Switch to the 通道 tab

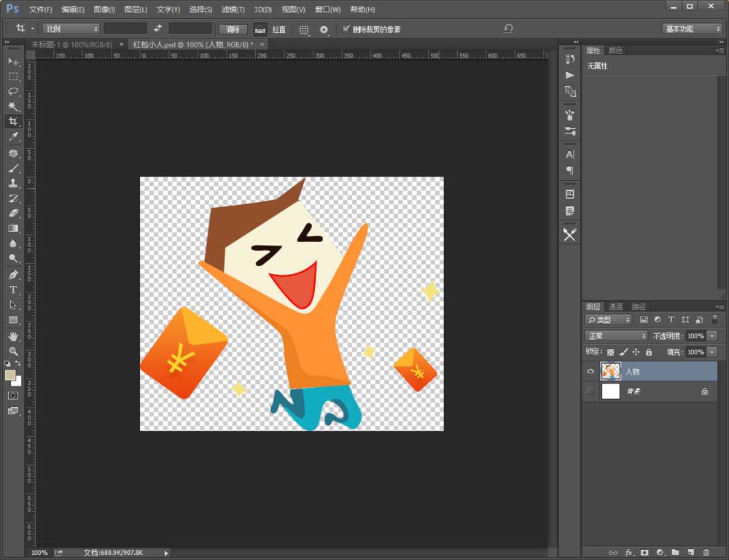pos(616,307)
